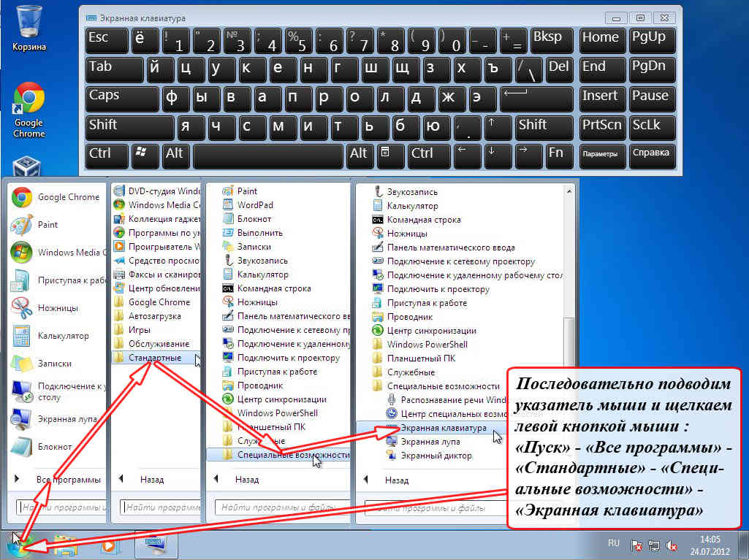Click the up arrow key on keyboard
Viewport: 749px width, 560px height.
tap(498, 126)
